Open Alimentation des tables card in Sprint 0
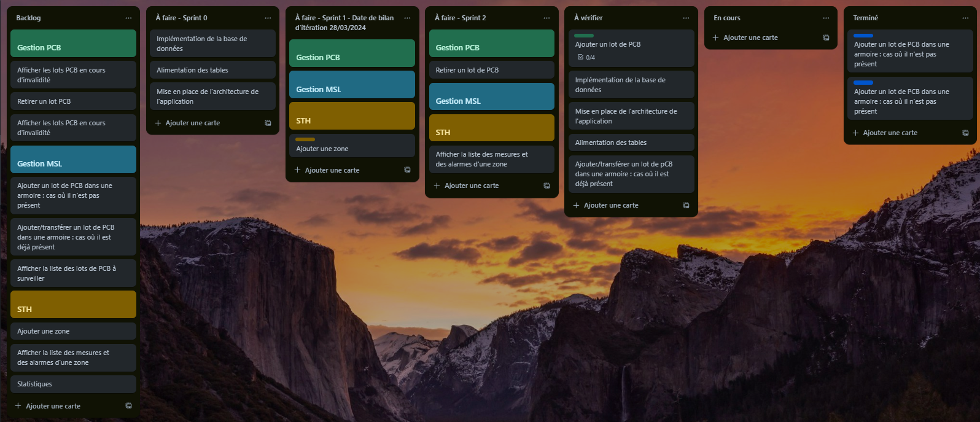 (x=212, y=70)
